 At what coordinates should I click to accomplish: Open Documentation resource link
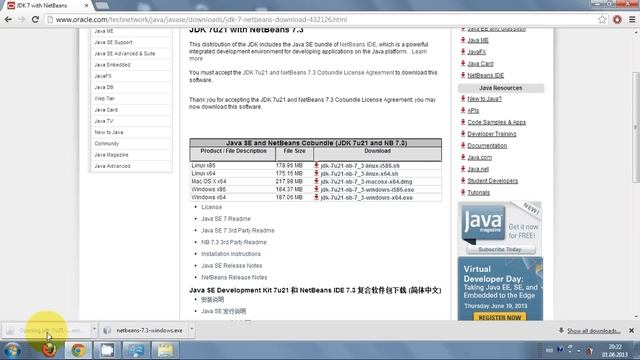coord(487,146)
